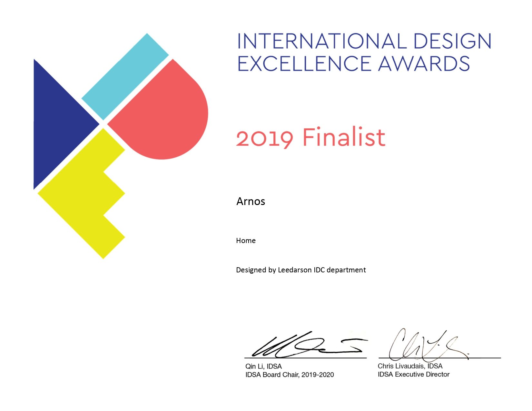Click the Designed by Leedarson IDC department credit
The height and width of the screenshot is (411, 532).
coord(301,269)
